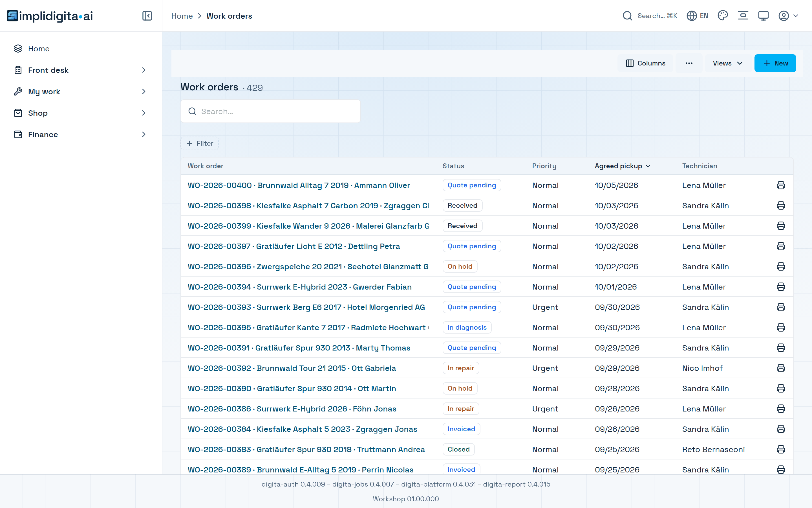The width and height of the screenshot is (812, 508).
Task: Open WO-2026-00396 Zwergspeiche 20 link
Action: (x=308, y=266)
